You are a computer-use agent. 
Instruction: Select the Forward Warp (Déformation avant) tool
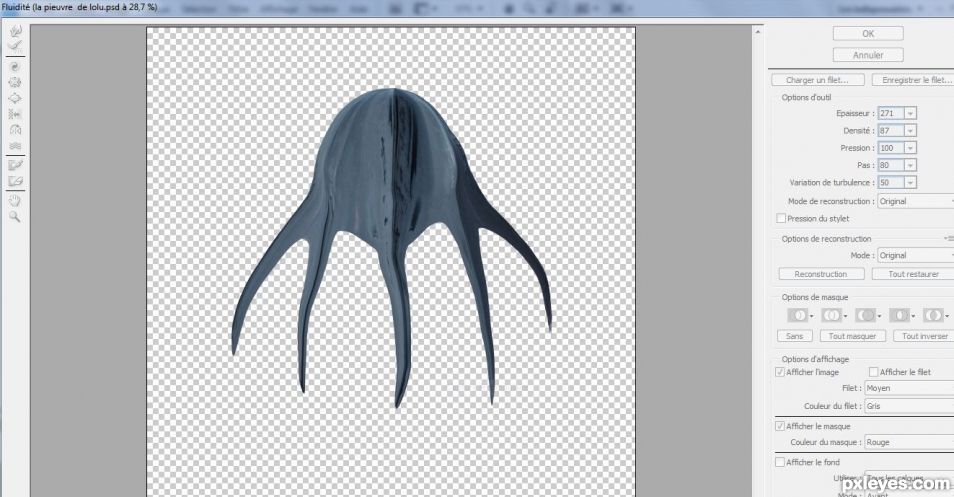pos(15,30)
